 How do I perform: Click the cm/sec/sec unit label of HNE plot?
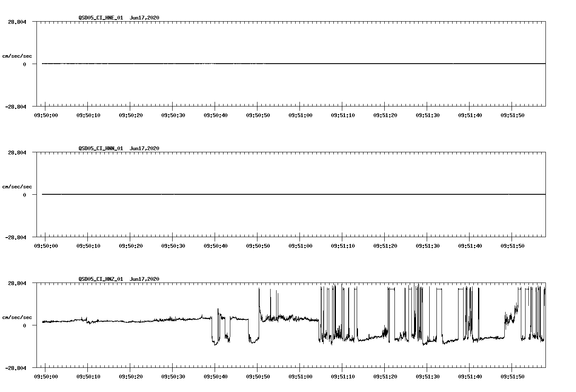tap(17, 56)
